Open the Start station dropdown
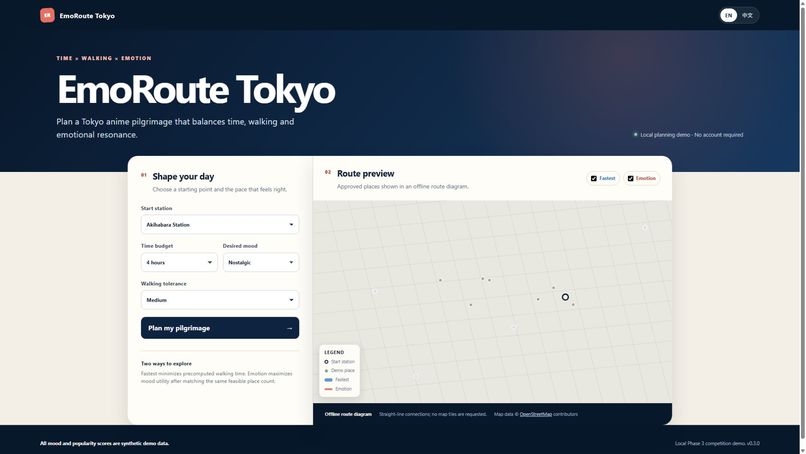The image size is (806, 454). (x=220, y=225)
